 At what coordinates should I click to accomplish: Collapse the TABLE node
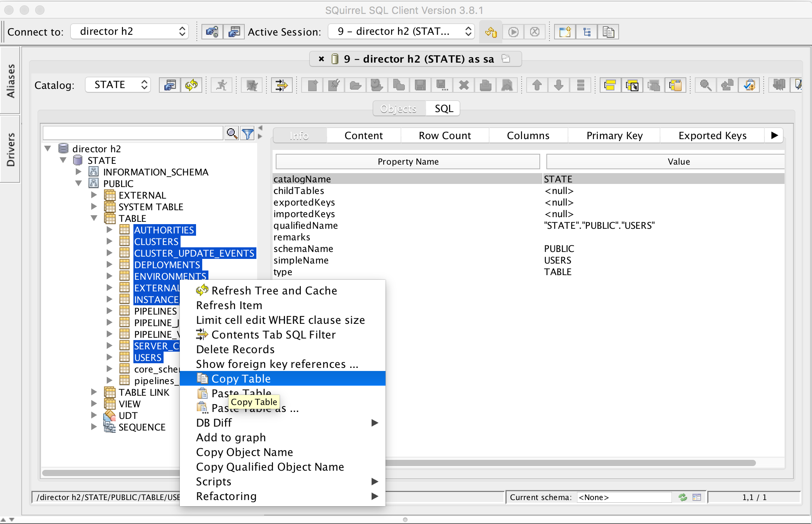coord(94,218)
